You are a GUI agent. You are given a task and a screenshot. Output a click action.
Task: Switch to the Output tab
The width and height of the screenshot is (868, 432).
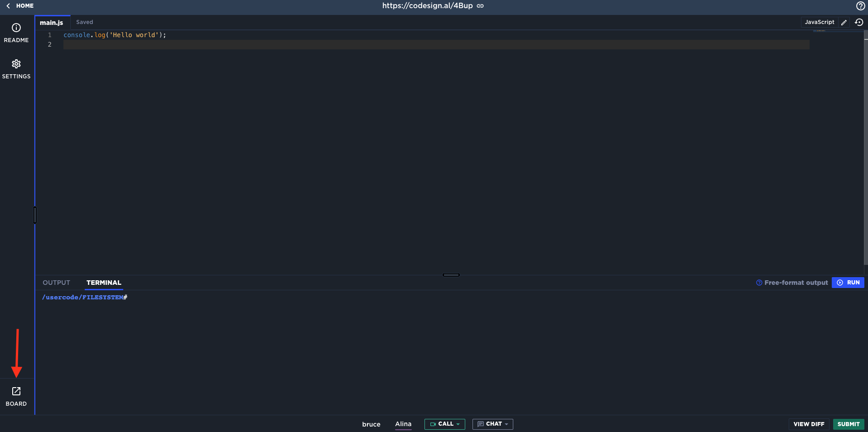tap(56, 283)
